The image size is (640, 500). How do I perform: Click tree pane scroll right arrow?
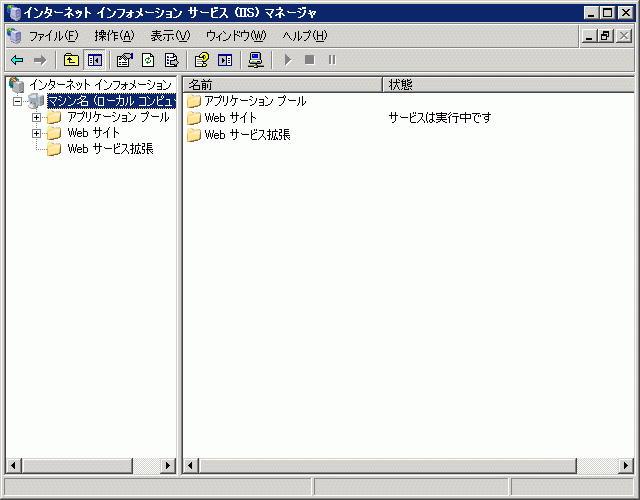(168, 465)
